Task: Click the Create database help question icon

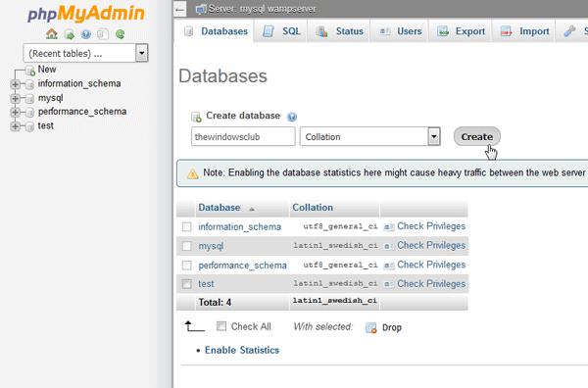Action: [292, 117]
